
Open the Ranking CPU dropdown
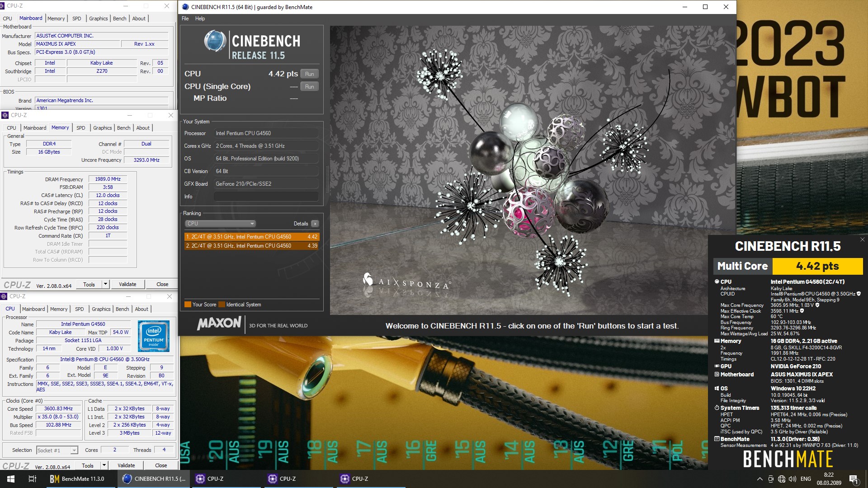(220, 224)
